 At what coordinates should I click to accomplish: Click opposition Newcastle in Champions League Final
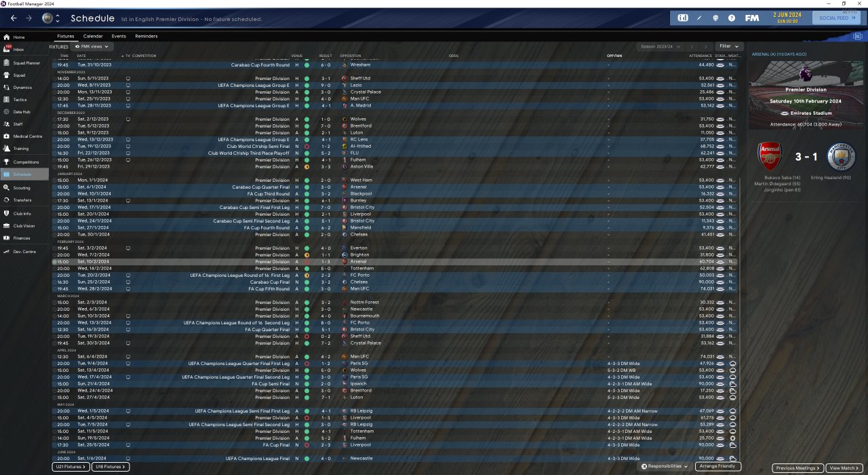(361, 459)
